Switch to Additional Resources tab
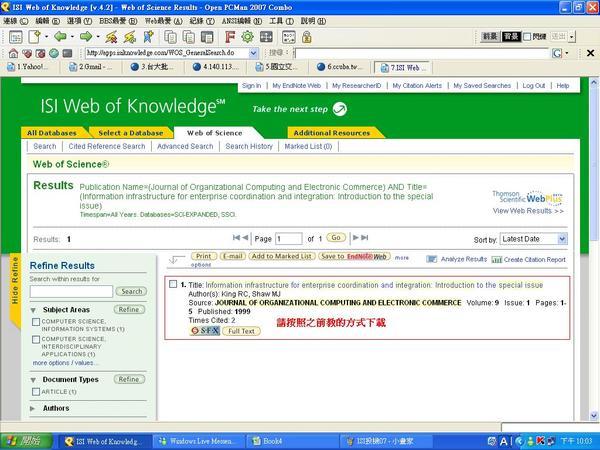Screen dimensions: 600x450 click(332, 133)
